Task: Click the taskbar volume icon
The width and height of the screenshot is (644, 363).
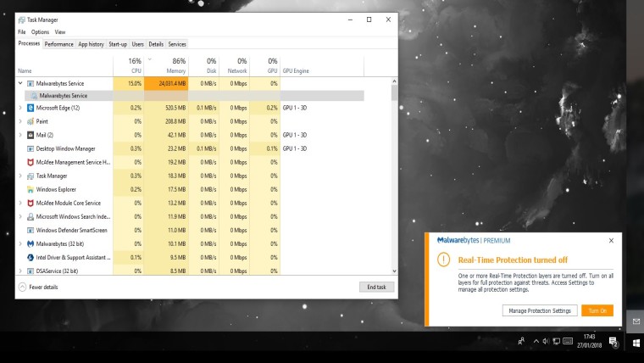Action: tap(546, 341)
